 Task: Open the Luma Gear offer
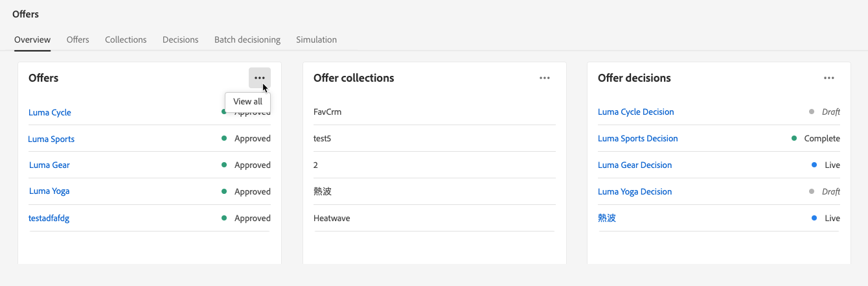tap(49, 165)
